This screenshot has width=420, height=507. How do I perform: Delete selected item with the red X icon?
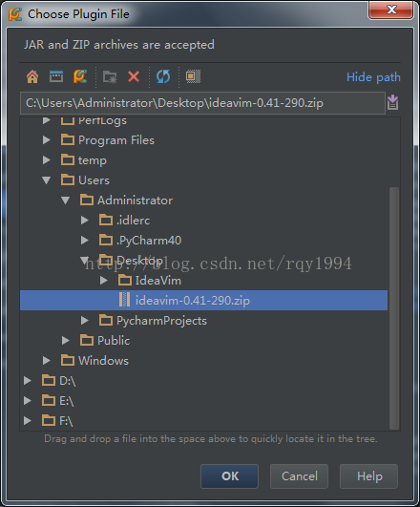click(x=134, y=77)
